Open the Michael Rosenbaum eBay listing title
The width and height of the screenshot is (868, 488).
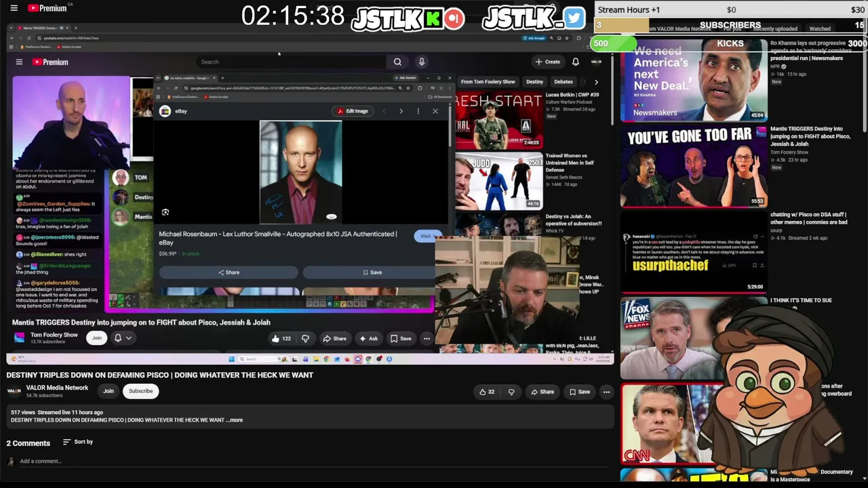tap(278, 238)
